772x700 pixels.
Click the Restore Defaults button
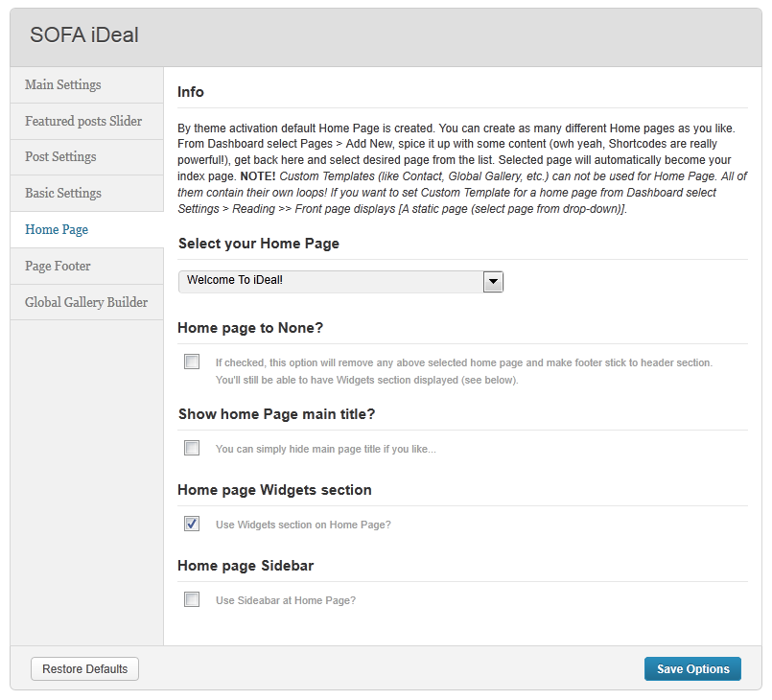[85, 669]
